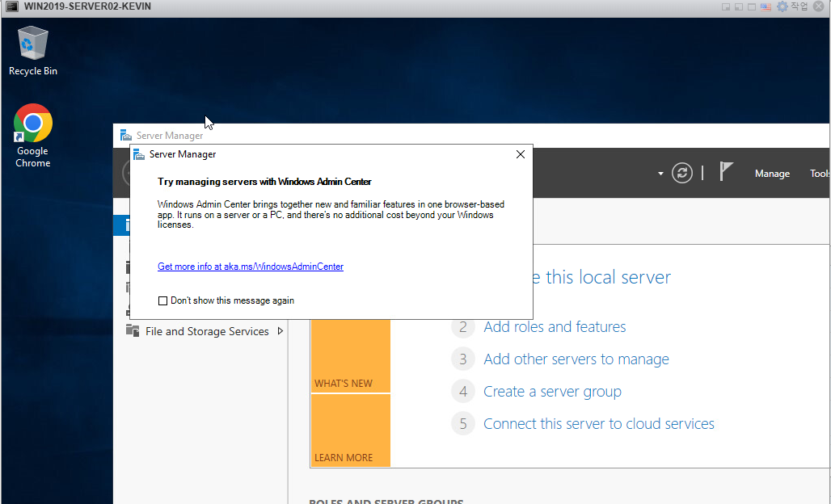Close the VM console with the round X
The image size is (831, 504).
pyautogui.click(x=820, y=6)
